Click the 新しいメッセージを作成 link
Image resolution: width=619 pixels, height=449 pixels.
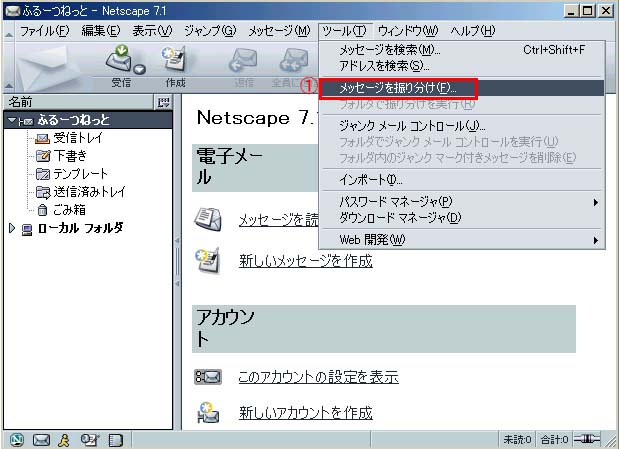click(305, 261)
